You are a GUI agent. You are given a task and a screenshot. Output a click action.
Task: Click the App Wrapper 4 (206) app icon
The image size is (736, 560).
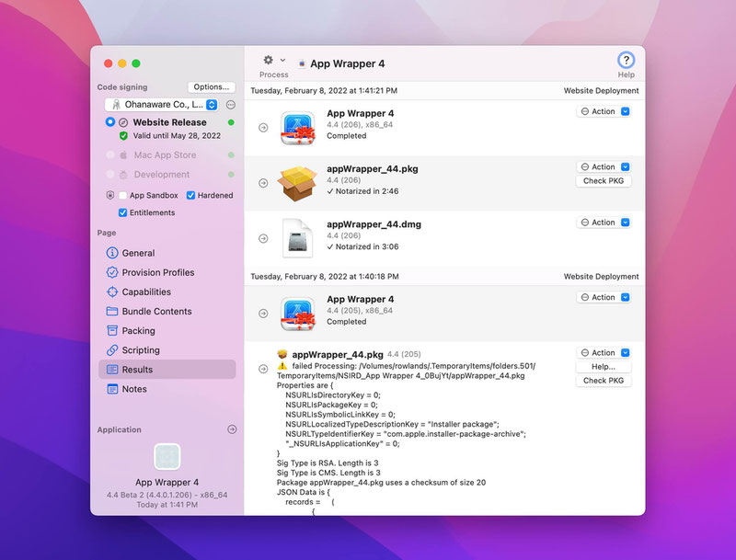click(297, 128)
